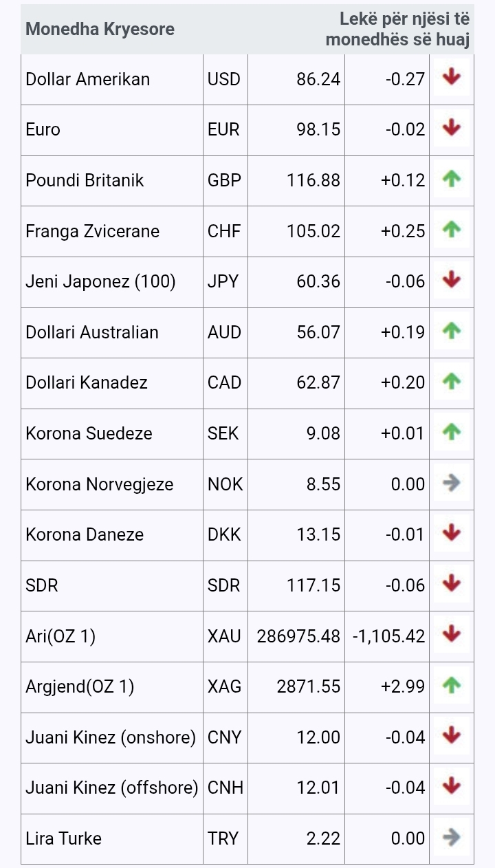Image resolution: width=495 pixels, height=868 pixels.
Task: Click the red down arrow for JPY
Action: pos(451,281)
